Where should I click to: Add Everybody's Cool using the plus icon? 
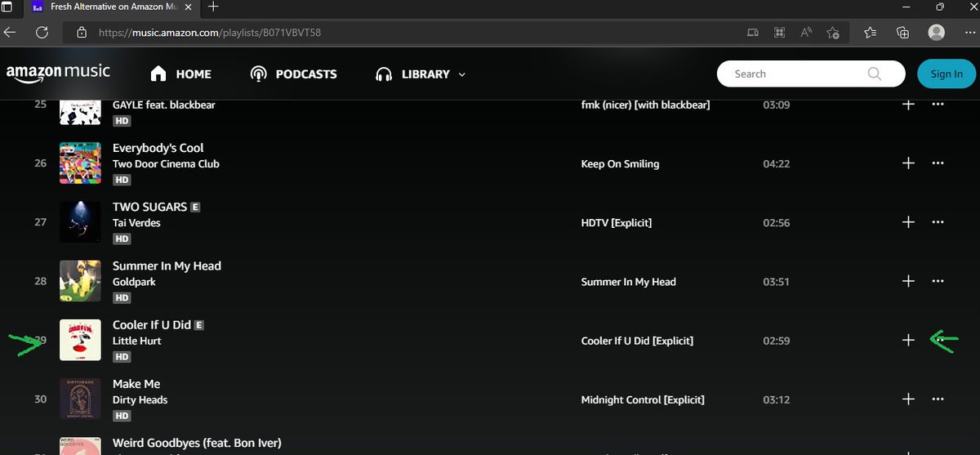(x=908, y=163)
